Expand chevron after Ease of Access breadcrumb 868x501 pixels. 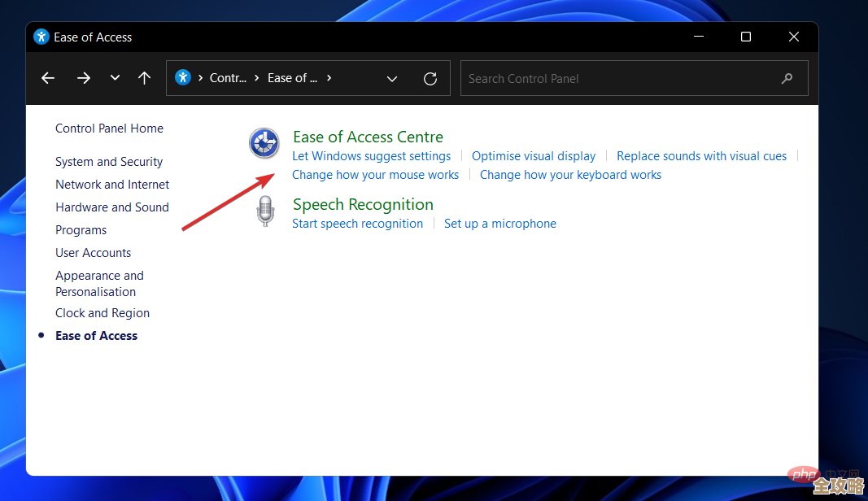[x=329, y=78]
